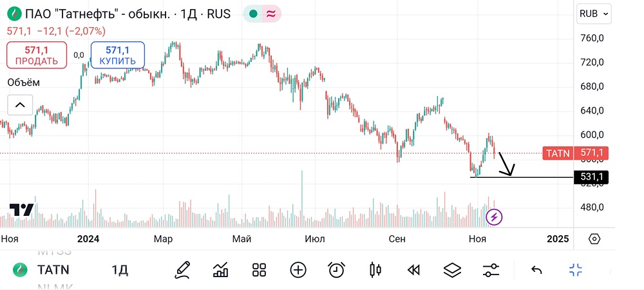The height and width of the screenshot is (290, 644).
Task: Open the alarm clock alert icon
Action: click(336, 270)
